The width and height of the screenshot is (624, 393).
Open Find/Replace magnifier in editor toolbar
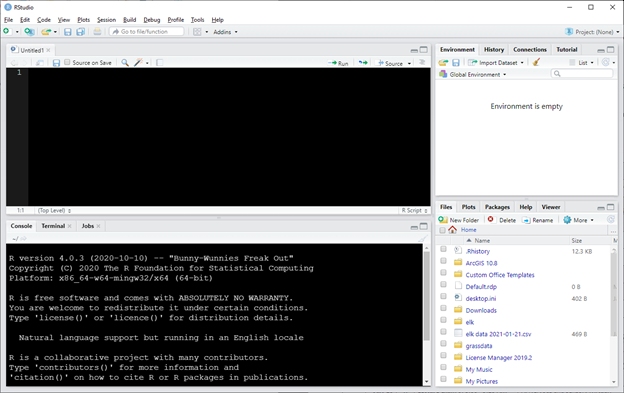[x=125, y=62]
